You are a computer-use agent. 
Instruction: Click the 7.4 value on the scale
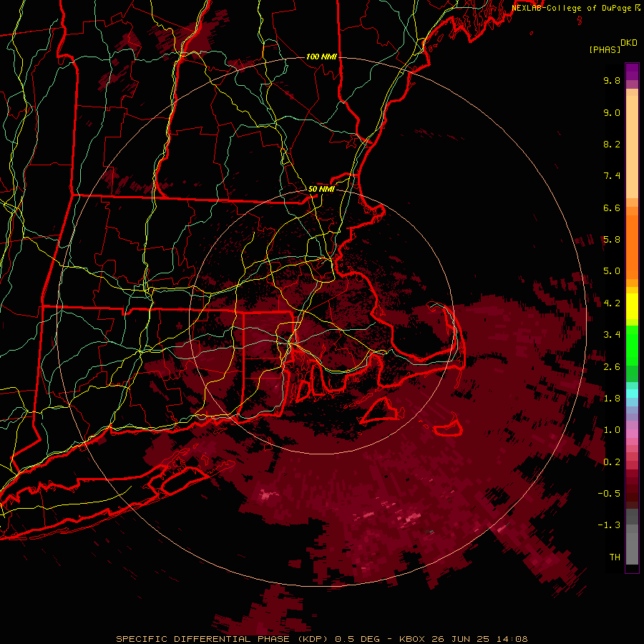[x=612, y=176]
